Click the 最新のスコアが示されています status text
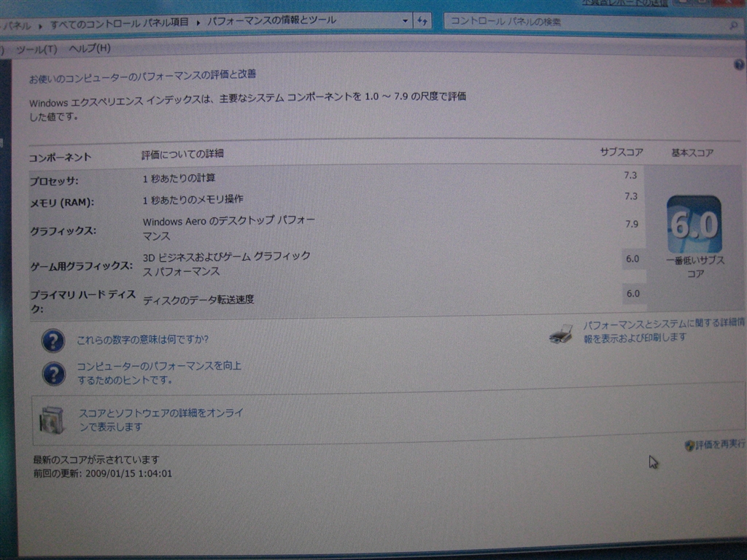This screenshot has height=560, width=747. click(x=96, y=460)
